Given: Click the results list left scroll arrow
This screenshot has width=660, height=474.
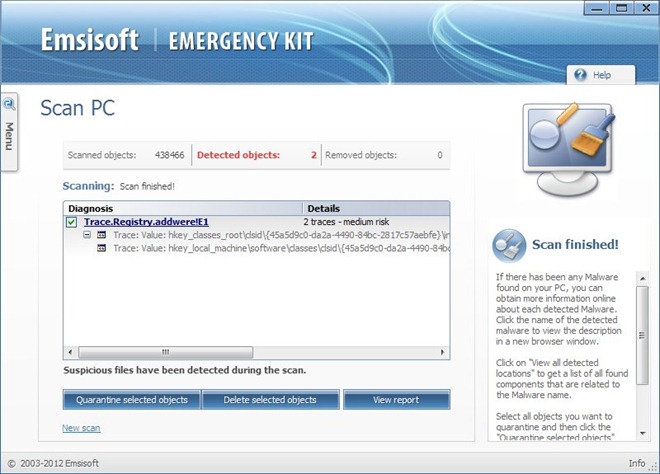Looking at the screenshot, I should pos(70,352).
